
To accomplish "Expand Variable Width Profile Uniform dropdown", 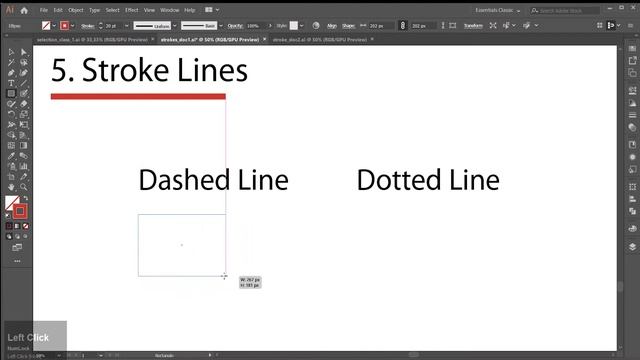I will pyautogui.click(x=175, y=26).
